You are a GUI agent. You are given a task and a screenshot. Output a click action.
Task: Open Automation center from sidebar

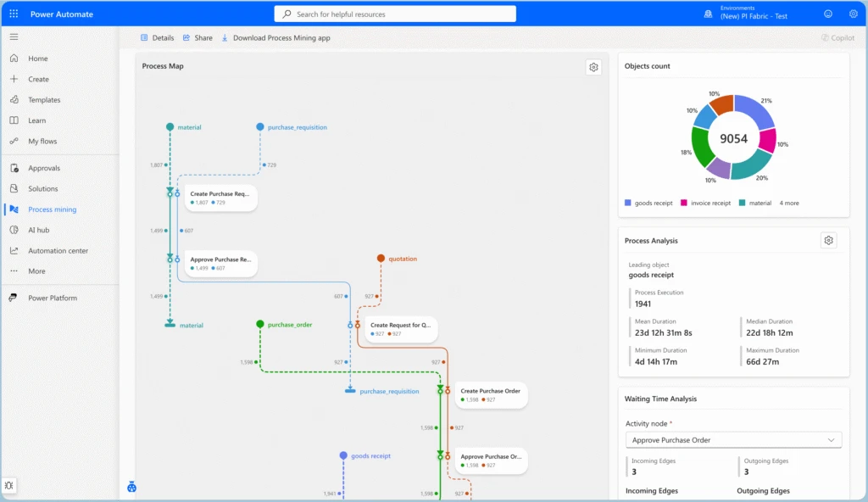[58, 251]
